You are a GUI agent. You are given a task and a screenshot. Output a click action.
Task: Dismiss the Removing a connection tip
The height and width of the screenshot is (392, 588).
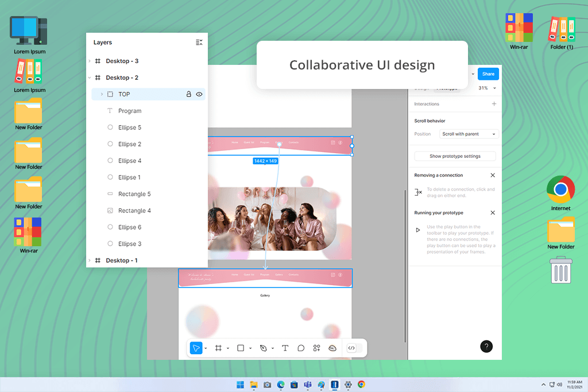493,175
